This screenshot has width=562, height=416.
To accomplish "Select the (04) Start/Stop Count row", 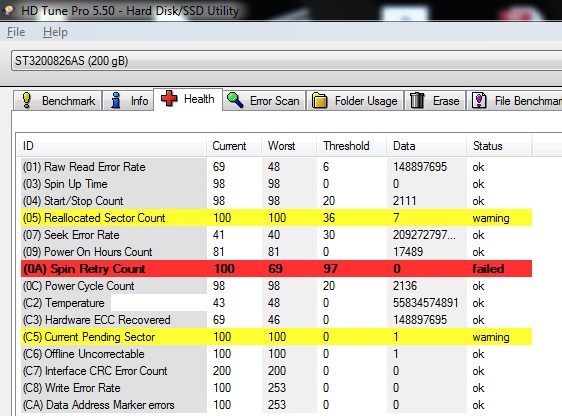I will [x=276, y=201].
